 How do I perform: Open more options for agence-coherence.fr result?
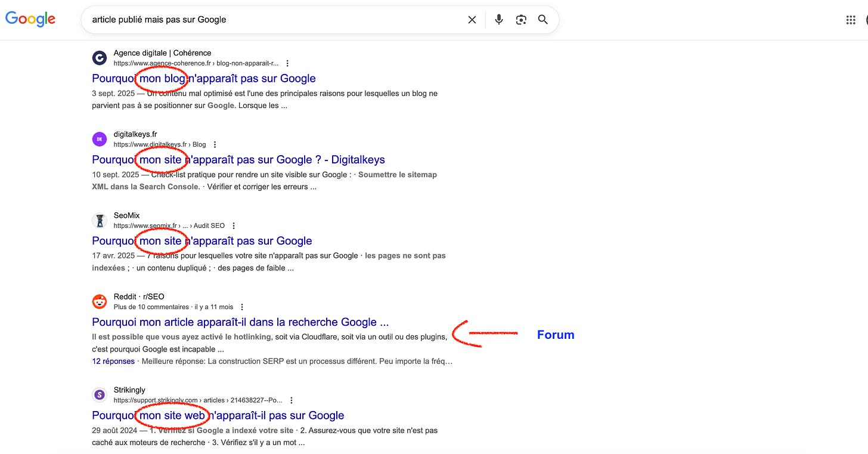click(287, 63)
